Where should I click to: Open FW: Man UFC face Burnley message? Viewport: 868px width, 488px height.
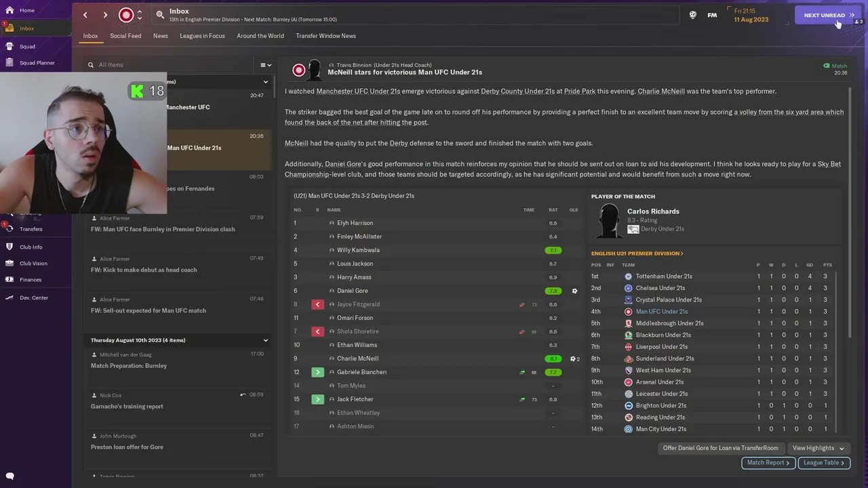click(178, 224)
